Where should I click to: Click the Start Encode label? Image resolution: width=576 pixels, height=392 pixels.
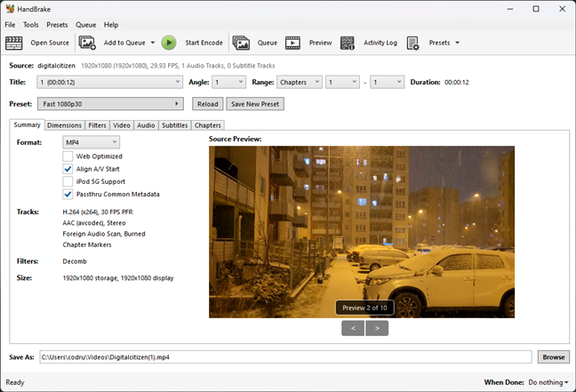click(204, 43)
